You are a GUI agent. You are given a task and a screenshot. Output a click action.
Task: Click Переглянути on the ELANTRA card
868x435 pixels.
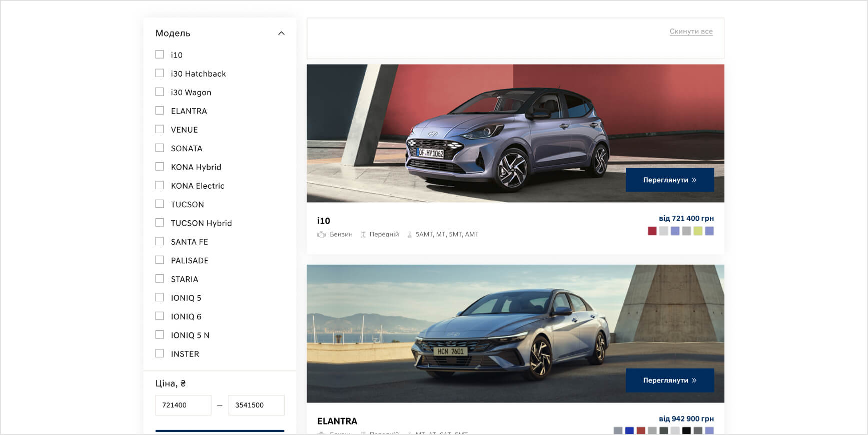click(669, 380)
